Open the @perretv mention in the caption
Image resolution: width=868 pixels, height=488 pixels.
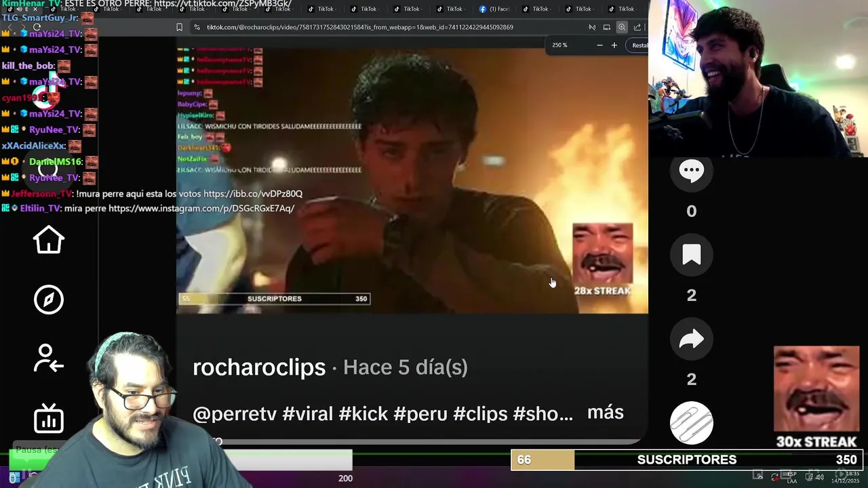(234, 413)
